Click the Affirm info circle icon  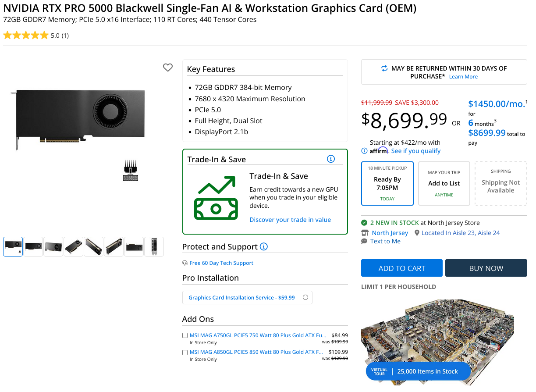tap(365, 151)
